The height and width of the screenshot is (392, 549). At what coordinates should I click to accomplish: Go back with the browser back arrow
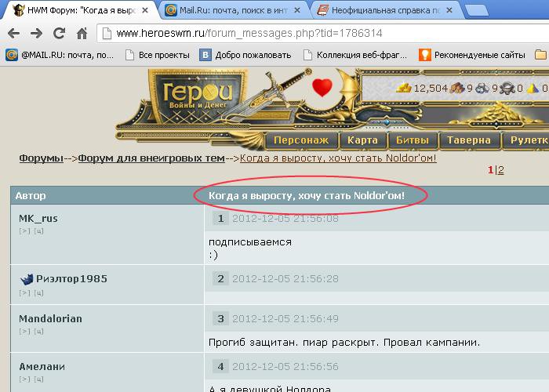pos(13,34)
